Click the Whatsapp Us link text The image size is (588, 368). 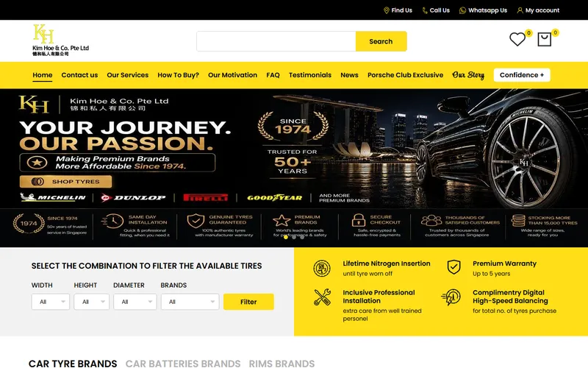[x=487, y=10]
